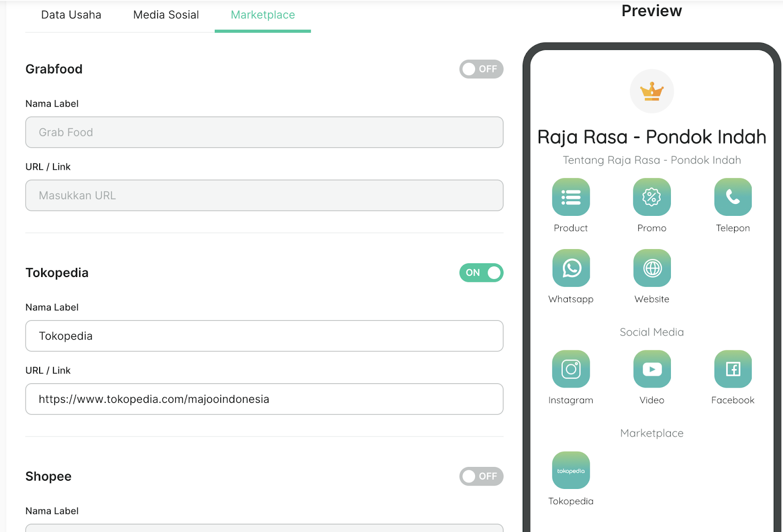Enable the Shopee toggle
Image resolution: width=783 pixels, height=532 pixels.
point(481,476)
